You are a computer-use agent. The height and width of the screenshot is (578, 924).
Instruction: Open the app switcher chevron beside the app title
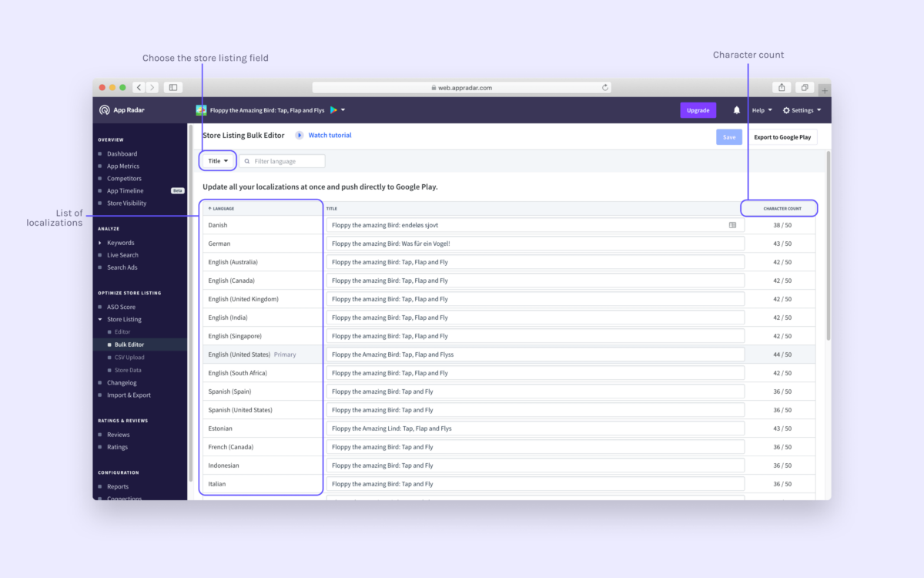pos(343,110)
